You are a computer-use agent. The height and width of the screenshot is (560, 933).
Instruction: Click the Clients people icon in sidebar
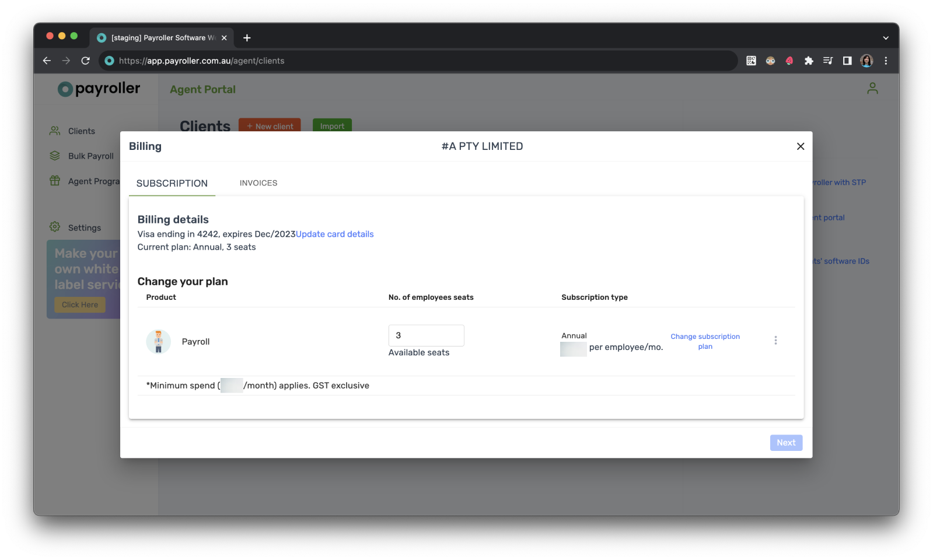click(55, 131)
